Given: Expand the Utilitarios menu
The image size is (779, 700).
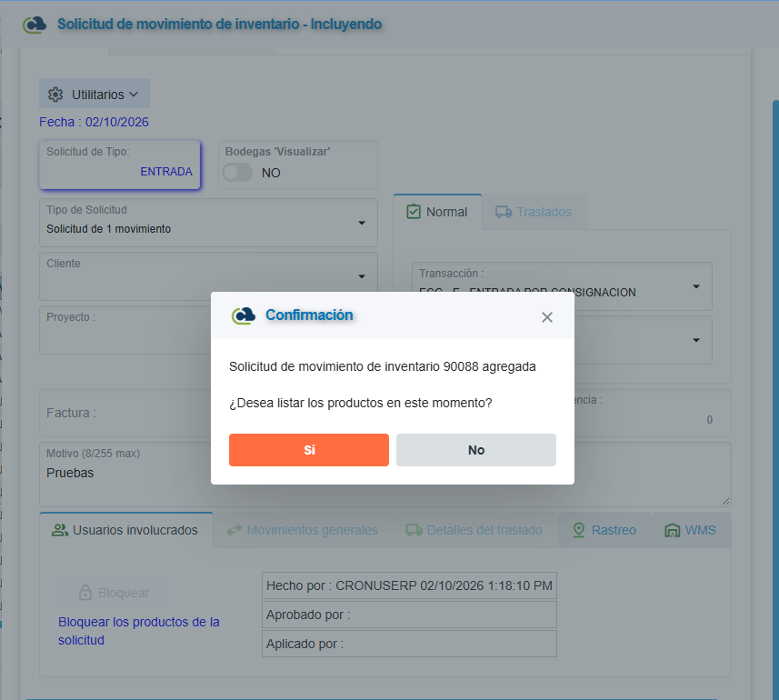Looking at the screenshot, I should 95,94.
